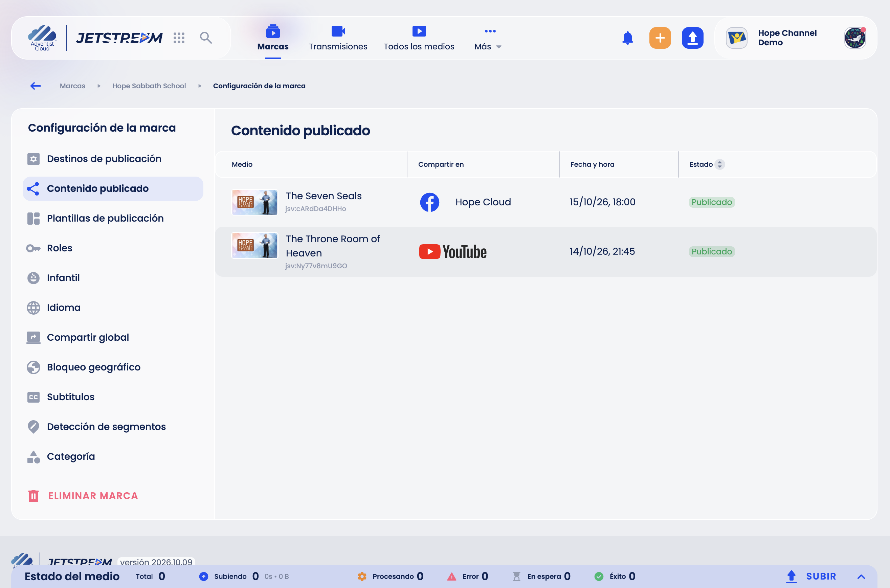The height and width of the screenshot is (588, 890).
Task: Click the Facebook icon in Seven Seals row
Action: tap(429, 202)
